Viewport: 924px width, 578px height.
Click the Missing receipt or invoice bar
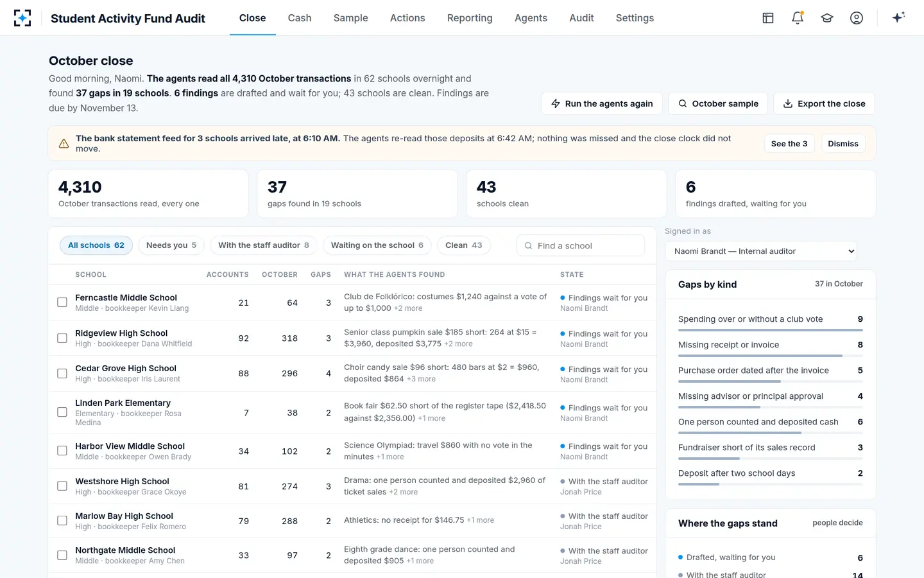pos(771,356)
